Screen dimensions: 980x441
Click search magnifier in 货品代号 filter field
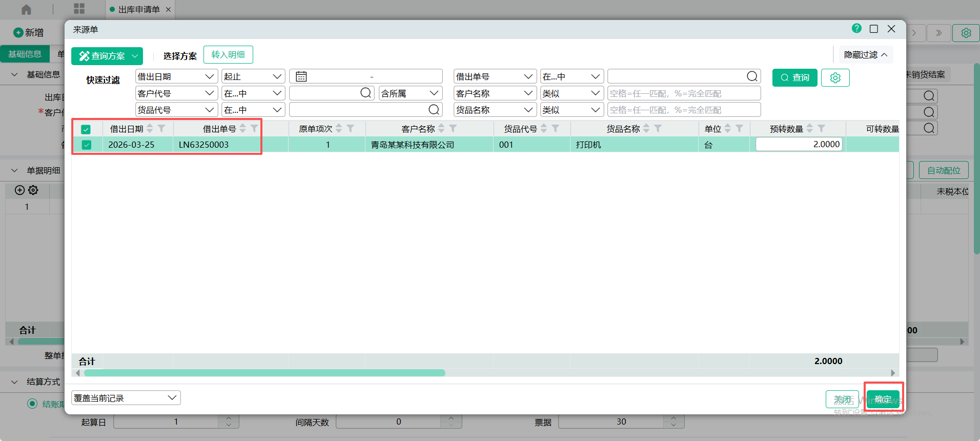[x=434, y=110]
